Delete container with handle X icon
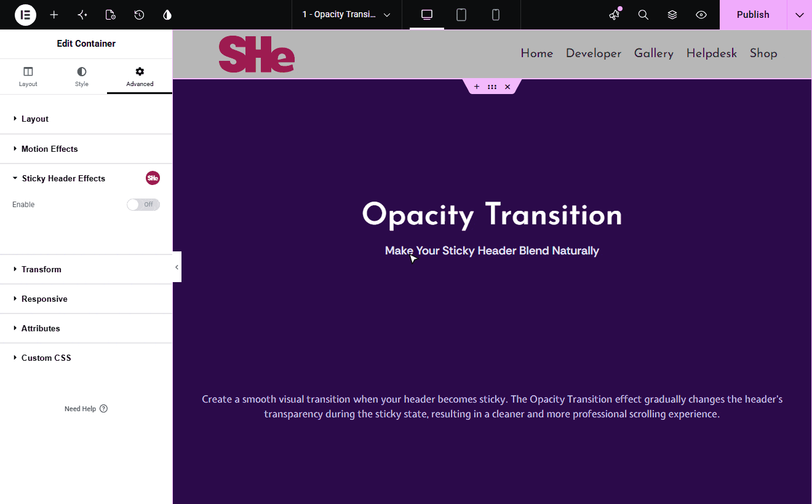 pyautogui.click(x=507, y=87)
